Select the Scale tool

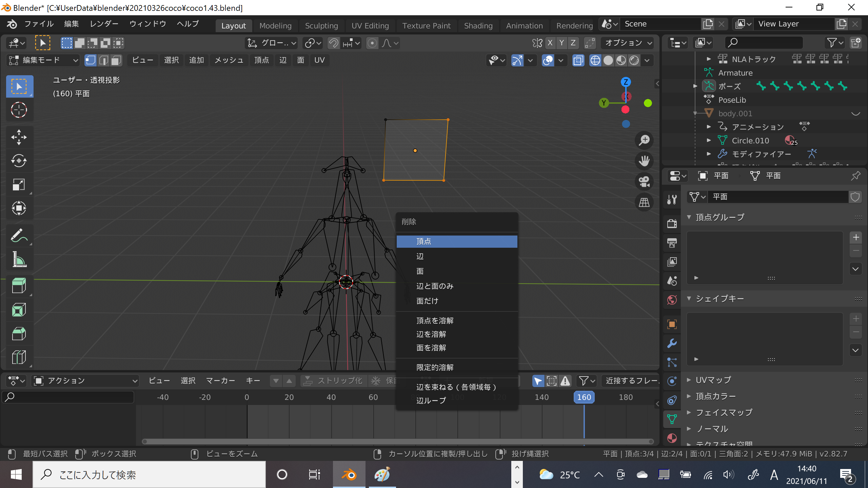[19, 185]
